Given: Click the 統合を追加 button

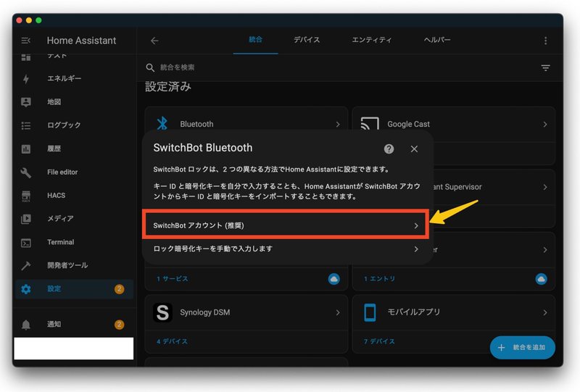Looking at the screenshot, I should (522, 348).
